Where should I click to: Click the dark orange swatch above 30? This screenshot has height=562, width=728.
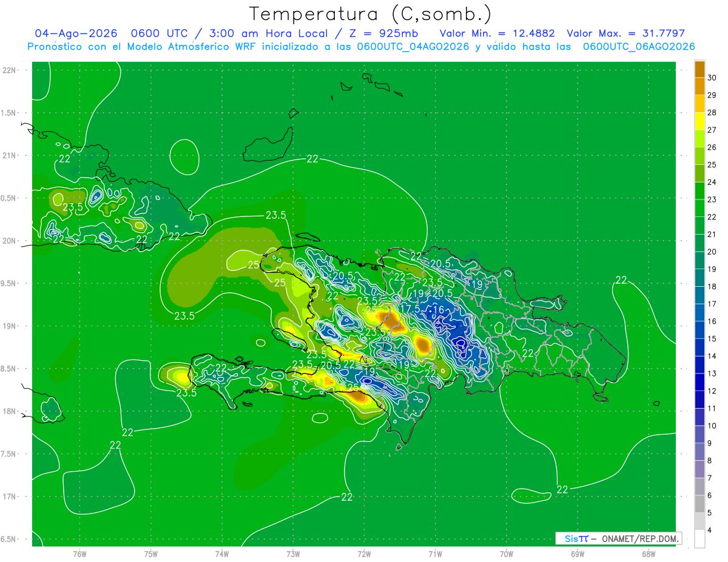pos(699,69)
